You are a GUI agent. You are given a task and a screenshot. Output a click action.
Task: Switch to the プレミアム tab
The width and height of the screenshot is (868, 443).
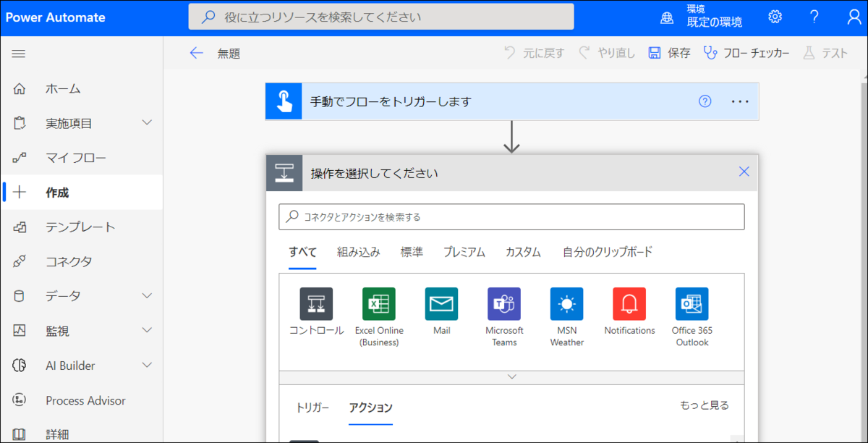tap(464, 252)
